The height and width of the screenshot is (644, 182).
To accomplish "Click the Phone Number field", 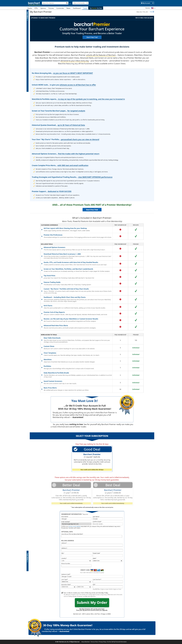I will [76, 566].
